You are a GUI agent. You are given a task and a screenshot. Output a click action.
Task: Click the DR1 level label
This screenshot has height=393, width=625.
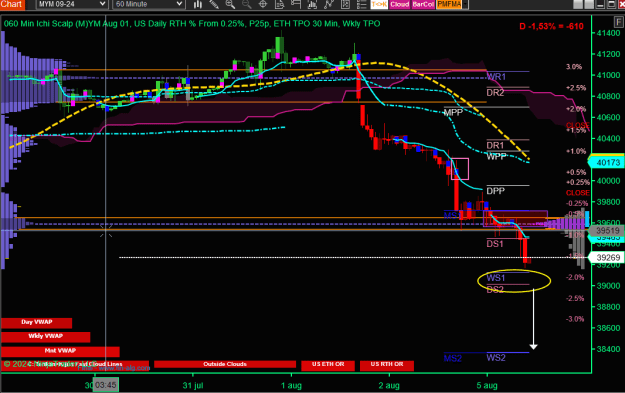coord(495,145)
